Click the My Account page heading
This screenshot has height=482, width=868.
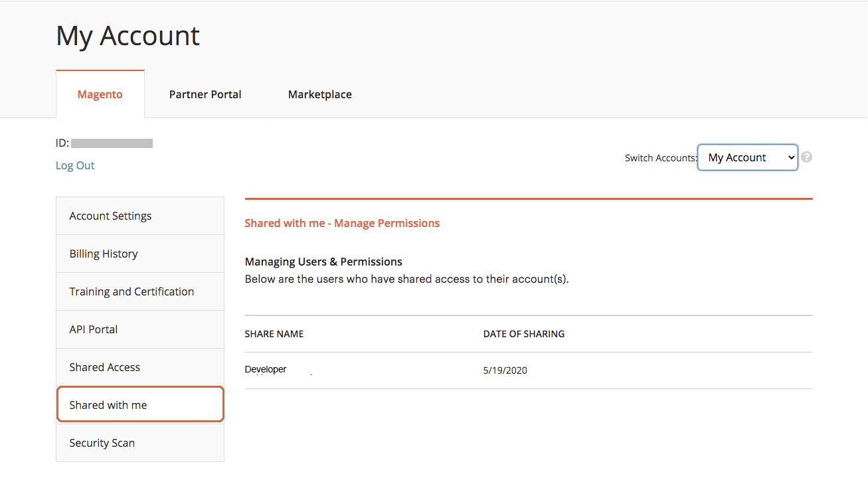pyautogui.click(x=128, y=36)
